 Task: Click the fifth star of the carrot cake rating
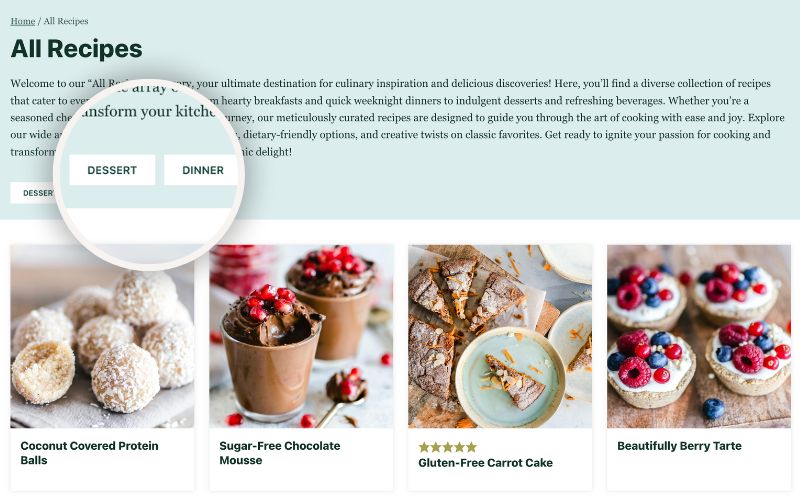pos(471,447)
